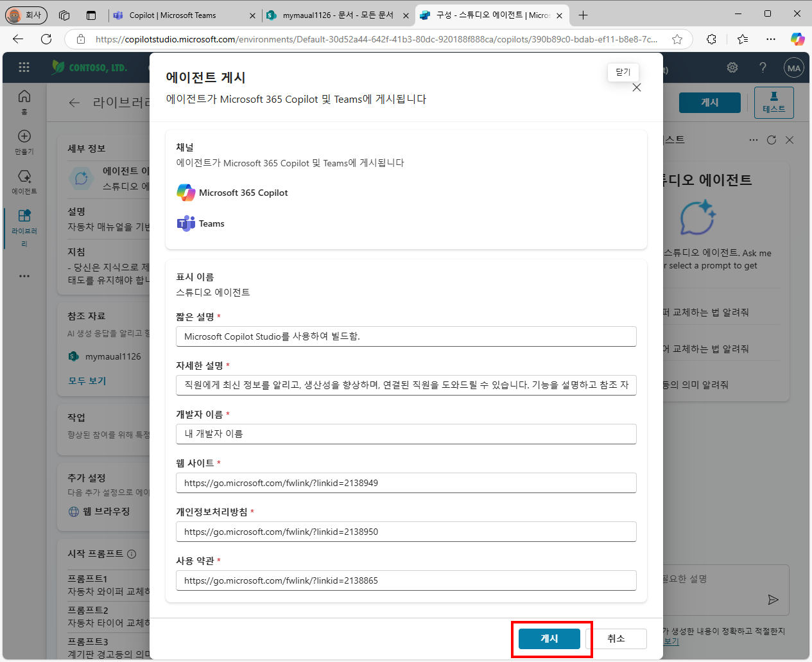
Task: Click the 시작 프롬프트 info icon
Action: tap(132, 554)
